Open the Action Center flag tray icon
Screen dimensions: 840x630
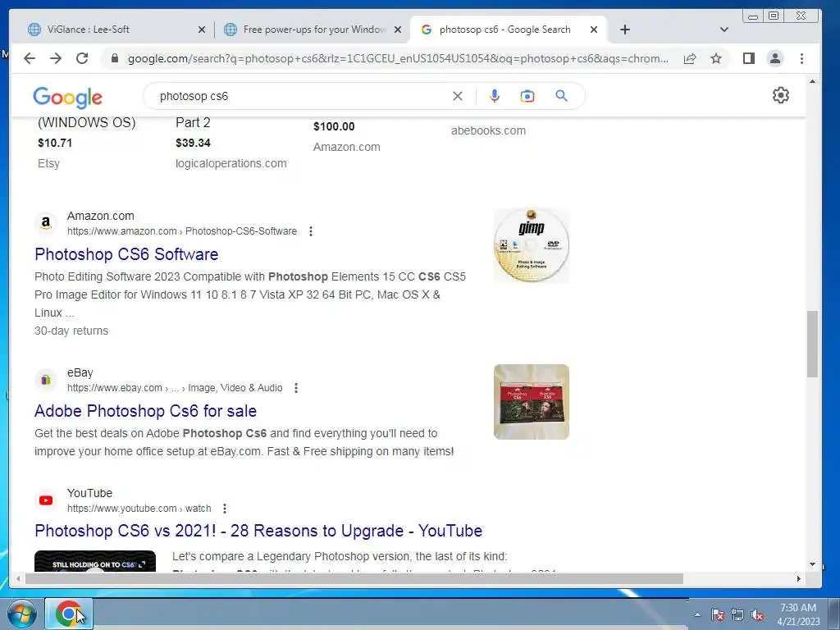[718, 614]
